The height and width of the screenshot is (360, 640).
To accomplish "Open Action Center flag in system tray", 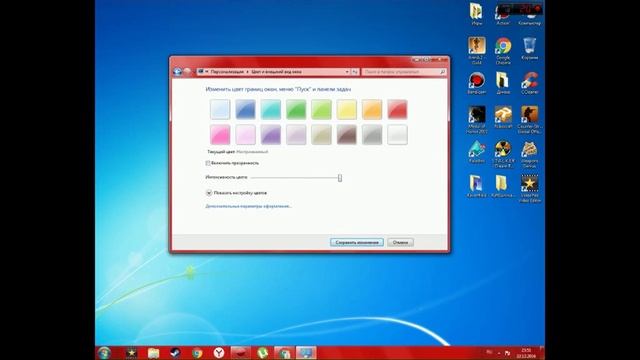I will point(508,353).
